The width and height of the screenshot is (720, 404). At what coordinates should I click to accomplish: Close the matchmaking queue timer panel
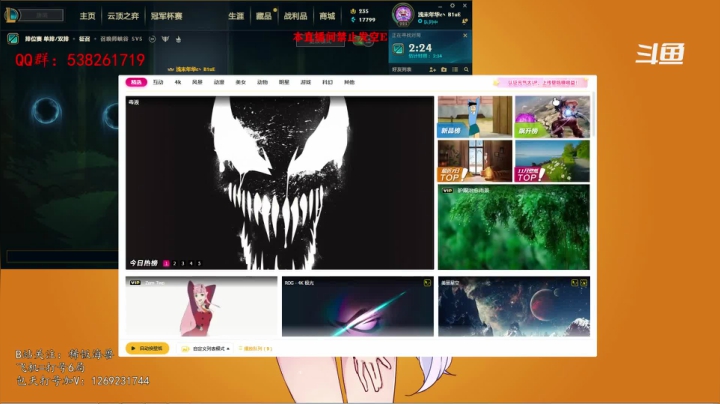pyautogui.click(x=465, y=35)
